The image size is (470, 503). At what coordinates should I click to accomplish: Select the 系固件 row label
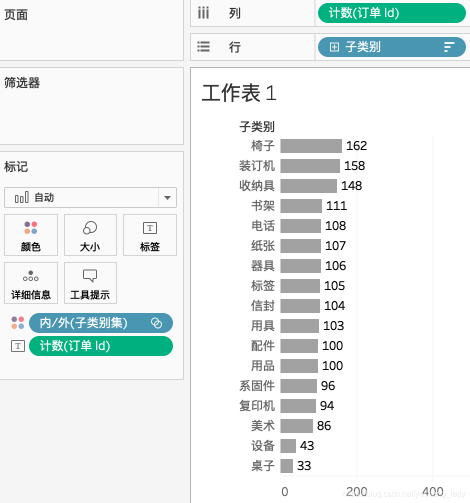tap(257, 386)
